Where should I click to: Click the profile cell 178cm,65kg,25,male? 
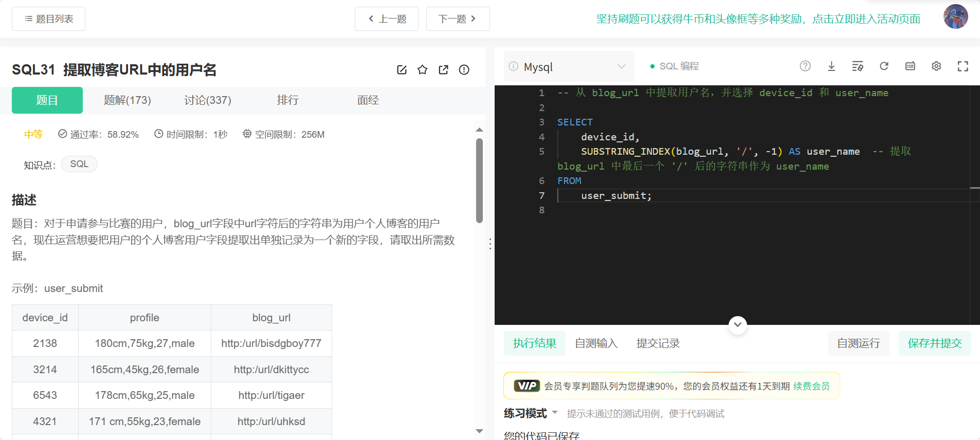(145, 395)
